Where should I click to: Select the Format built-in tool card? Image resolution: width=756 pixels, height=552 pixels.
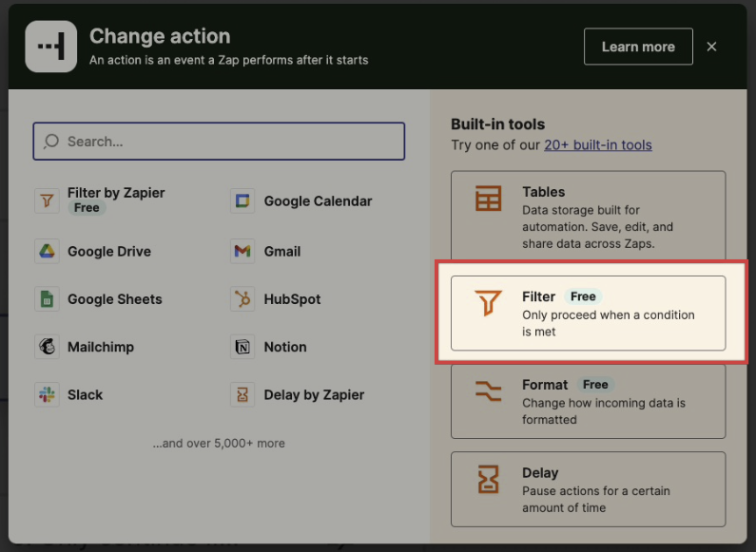coord(589,401)
